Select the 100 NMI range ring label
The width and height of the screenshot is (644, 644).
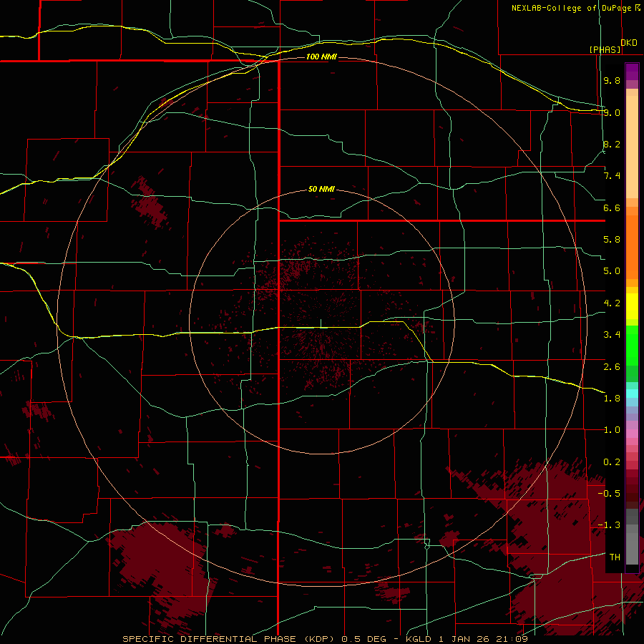(x=321, y=57)
